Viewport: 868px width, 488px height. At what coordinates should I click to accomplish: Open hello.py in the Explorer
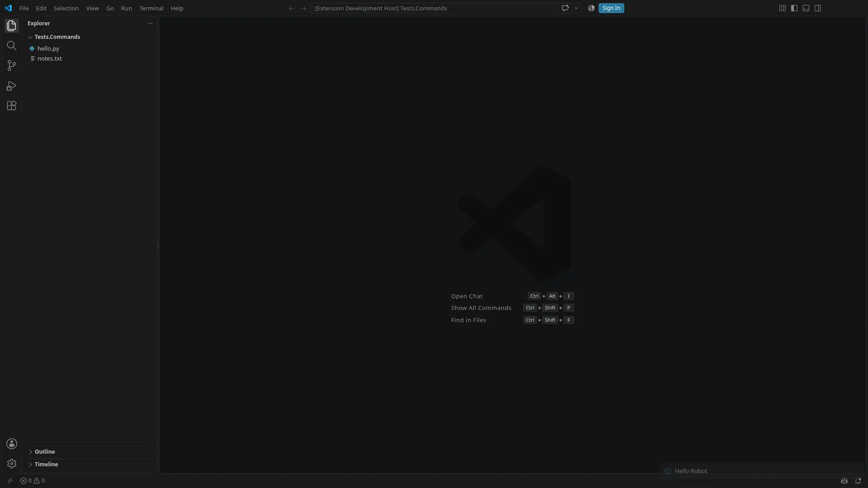[90, 48]
